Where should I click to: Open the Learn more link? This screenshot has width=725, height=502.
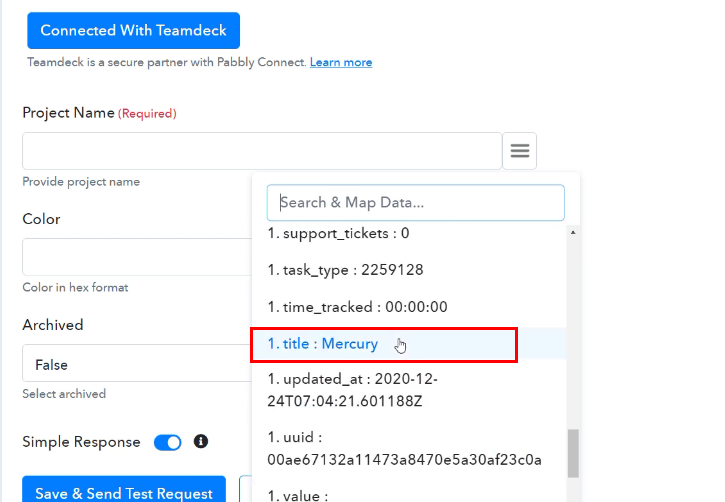pos(341,62)
